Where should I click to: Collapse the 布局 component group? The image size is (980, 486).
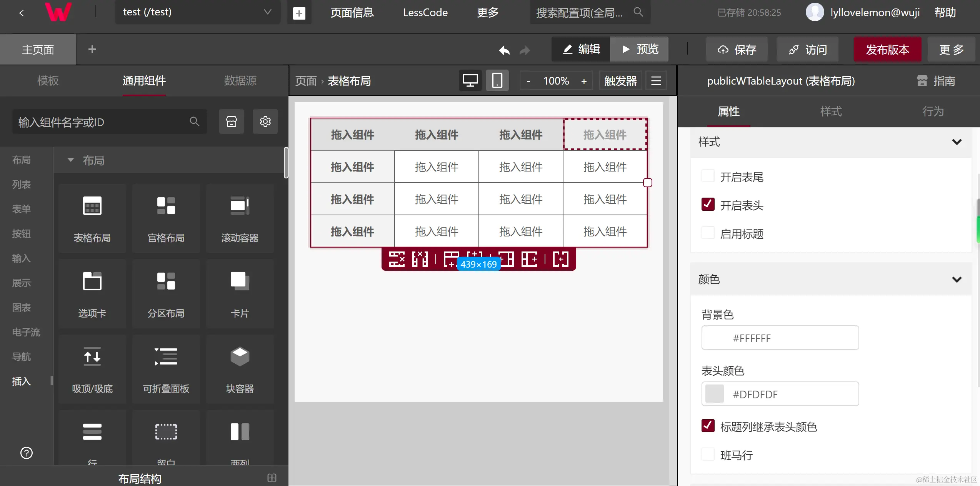70,160
